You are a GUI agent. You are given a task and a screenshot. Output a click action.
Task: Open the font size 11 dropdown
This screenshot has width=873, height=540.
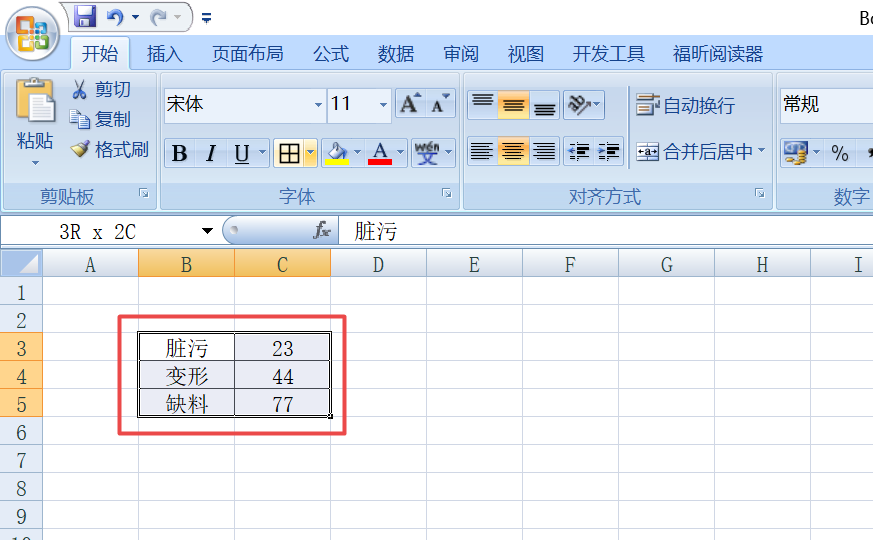pos(383,105)
